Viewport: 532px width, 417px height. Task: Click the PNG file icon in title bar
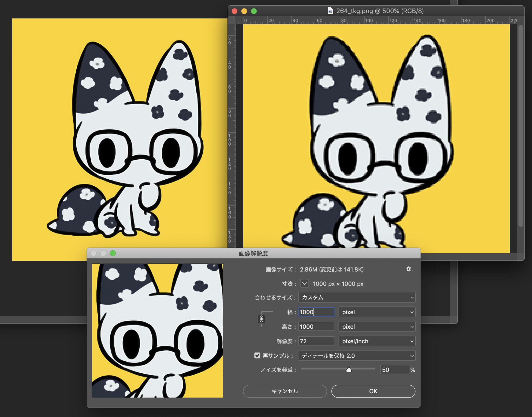[330, 11]
